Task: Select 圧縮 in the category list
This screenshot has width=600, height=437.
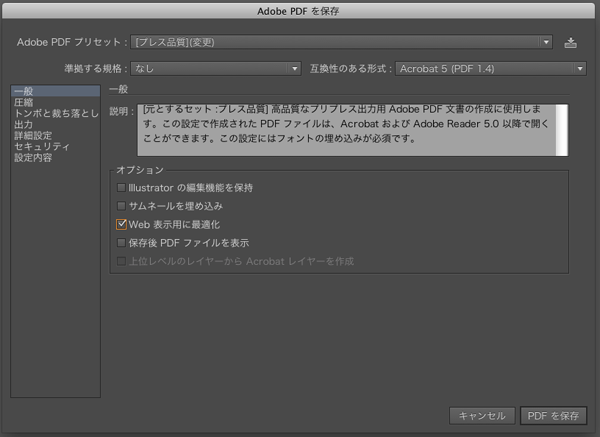Action: [x=55, y=102]
